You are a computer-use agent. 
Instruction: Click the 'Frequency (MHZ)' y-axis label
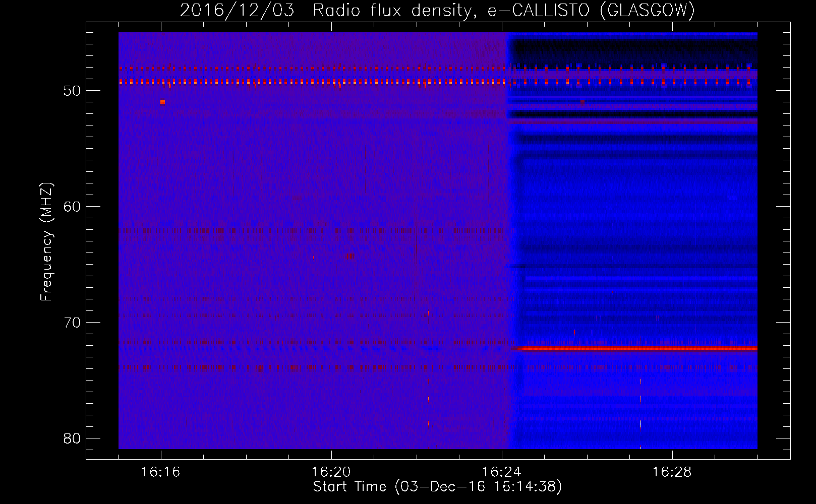[46, 242]
